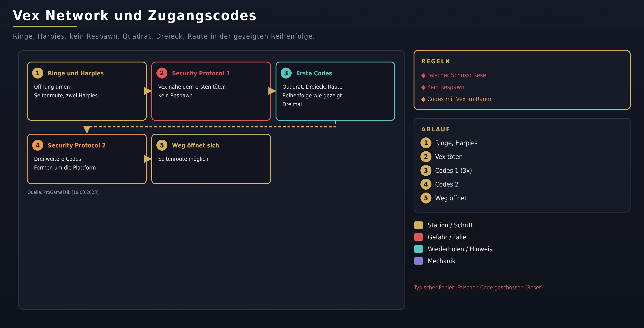Click the text Quadrat, Dreieck, Raute in card 3
The image size is (644, 328).
click(312, 87)
